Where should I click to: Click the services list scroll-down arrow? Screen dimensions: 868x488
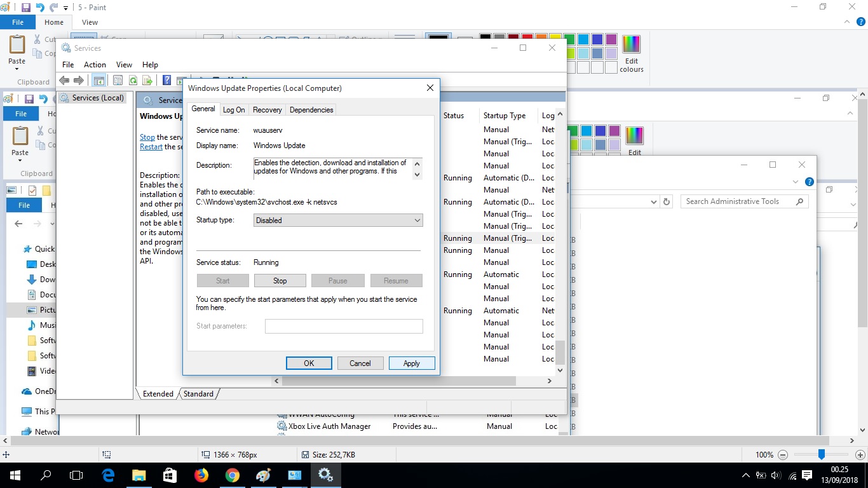coord(560,370)
